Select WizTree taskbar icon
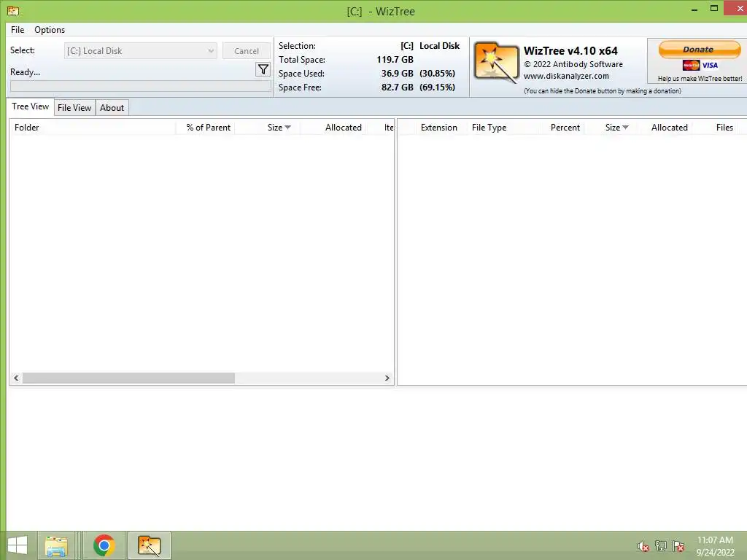The width and height of the screenshot is (747, 560). tap(150, 545)
